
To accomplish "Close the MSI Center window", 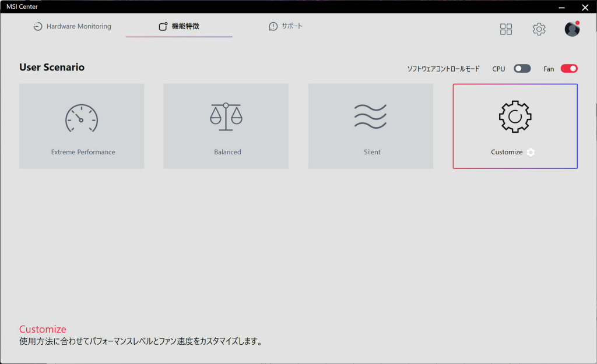I will coord(585,7).
